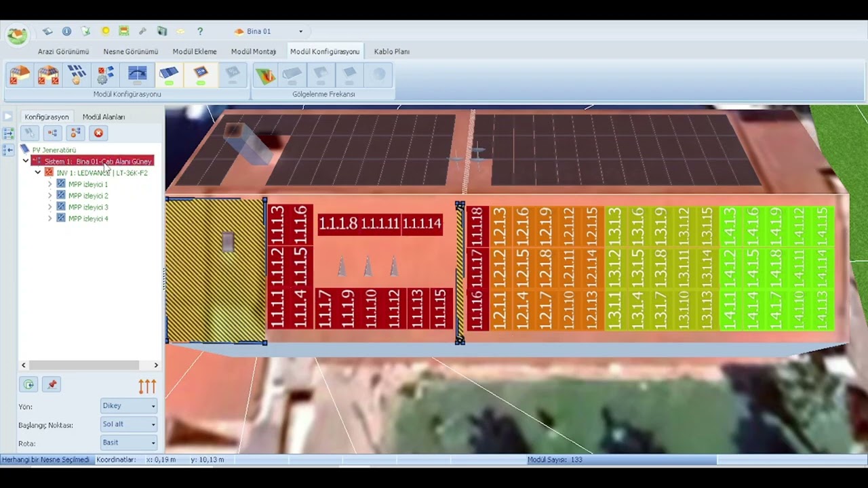The height and width of the screenshot is (488, 868).
Task: Open the Rota dropdown showing Basit
Action: [x=129, y=443]
